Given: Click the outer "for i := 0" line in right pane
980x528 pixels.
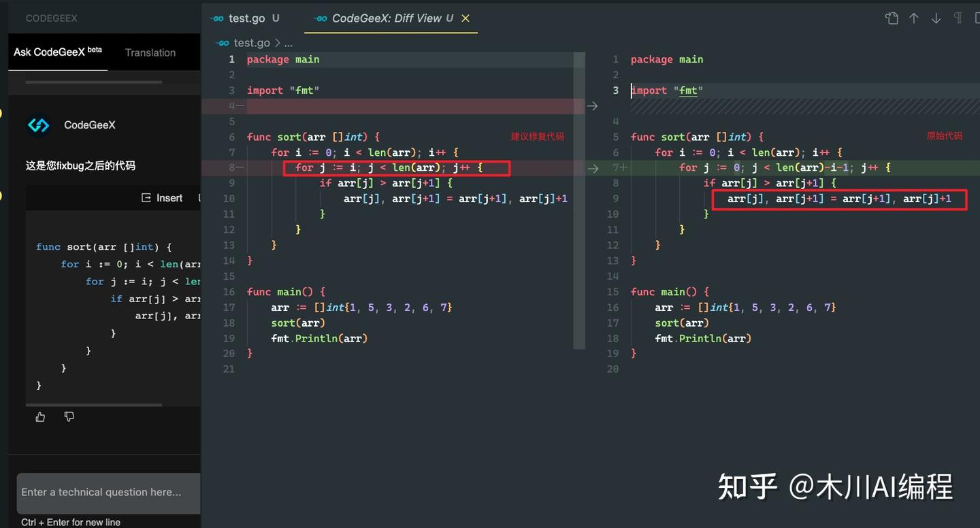Looking at the screenshot, I should tap(749, 152).
